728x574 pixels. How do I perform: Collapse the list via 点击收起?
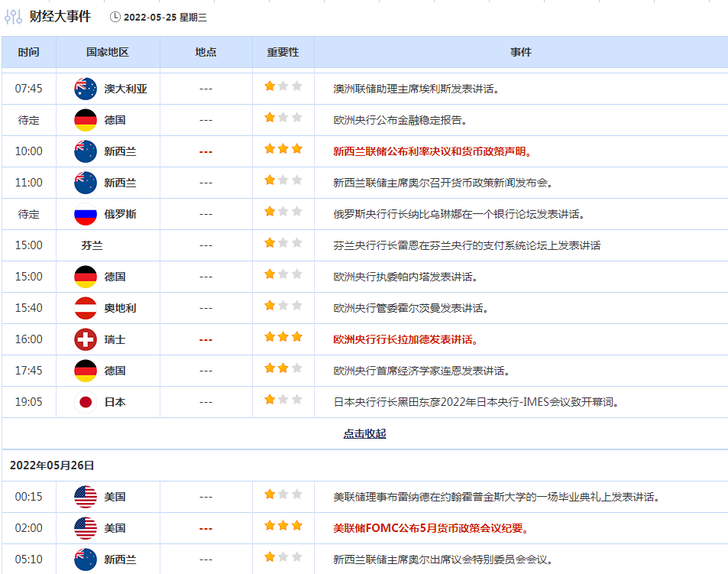[x=364, y=433]
